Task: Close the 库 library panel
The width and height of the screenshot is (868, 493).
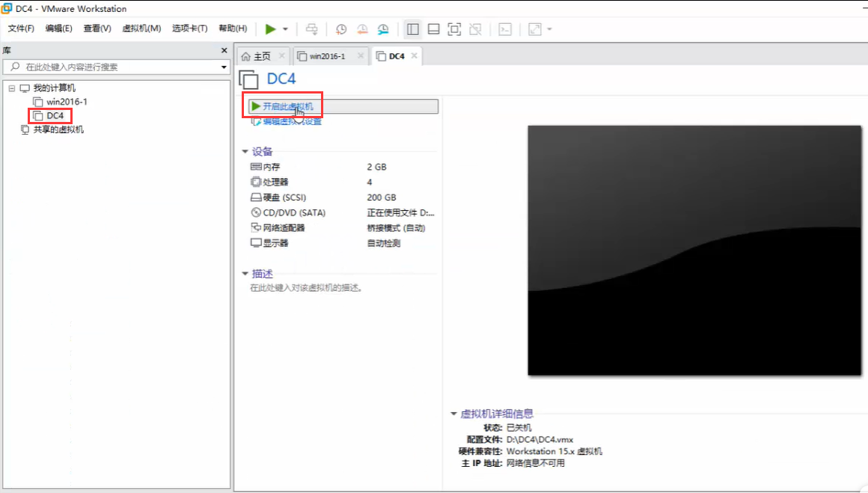Action: pyautogui.click(x=224, y=50)
